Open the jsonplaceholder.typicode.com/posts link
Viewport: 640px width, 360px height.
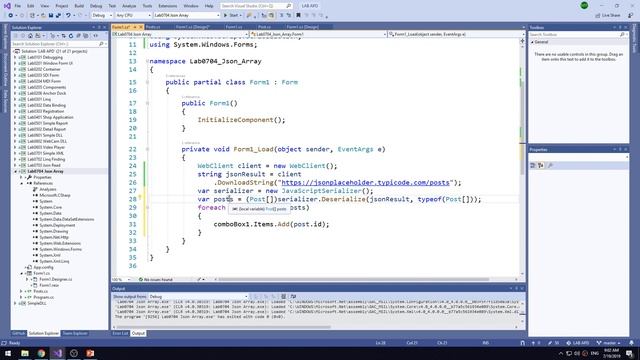[x=366, y=182]
